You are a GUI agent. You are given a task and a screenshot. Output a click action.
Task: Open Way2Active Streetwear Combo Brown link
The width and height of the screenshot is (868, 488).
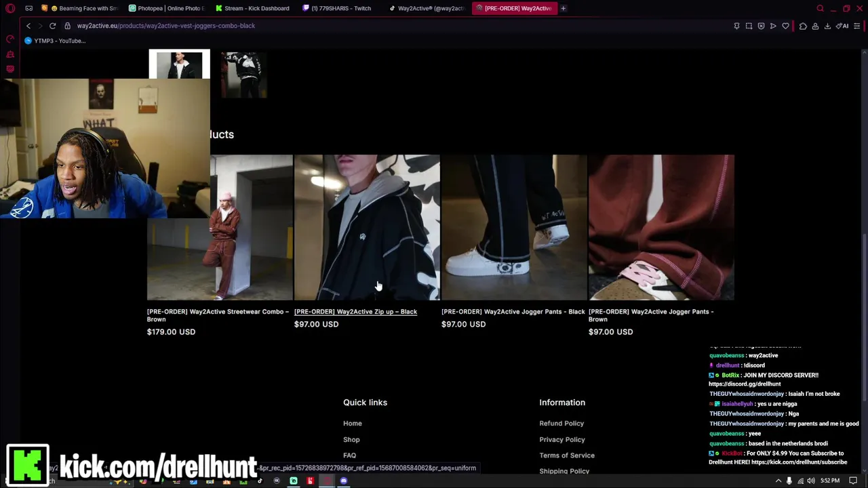pos(218,315)
